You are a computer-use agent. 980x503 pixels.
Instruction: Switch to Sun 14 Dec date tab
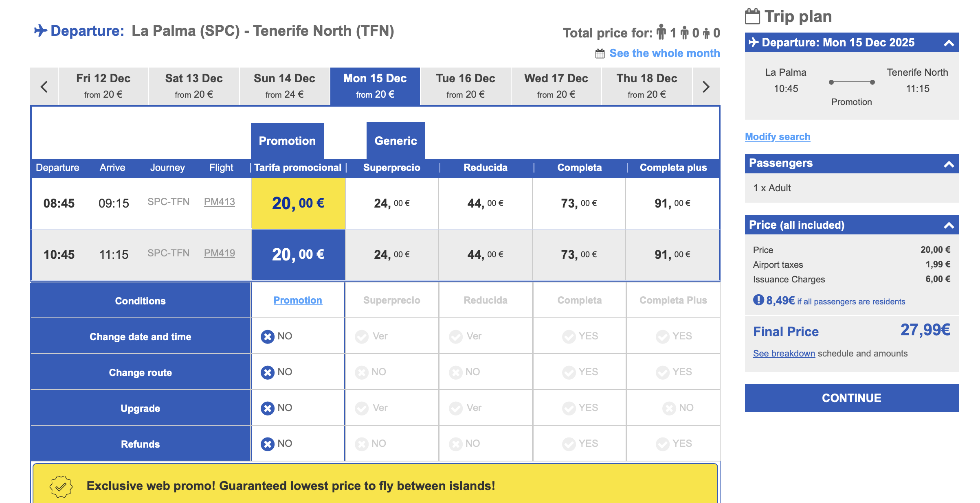tap(284, 86)
